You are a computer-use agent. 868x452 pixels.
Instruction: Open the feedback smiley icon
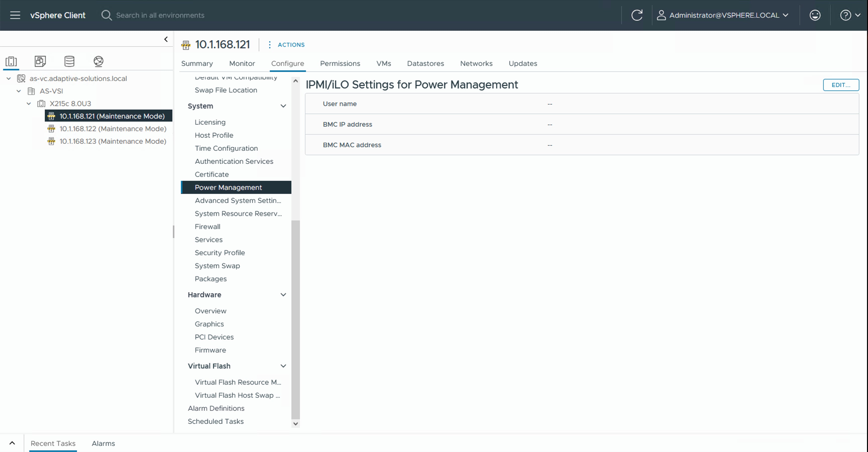815,15
